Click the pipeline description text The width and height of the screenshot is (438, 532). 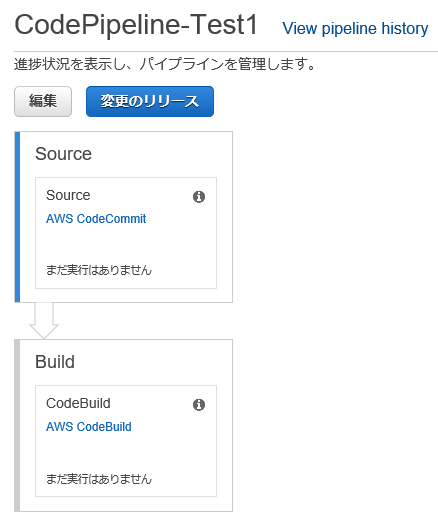165,64
